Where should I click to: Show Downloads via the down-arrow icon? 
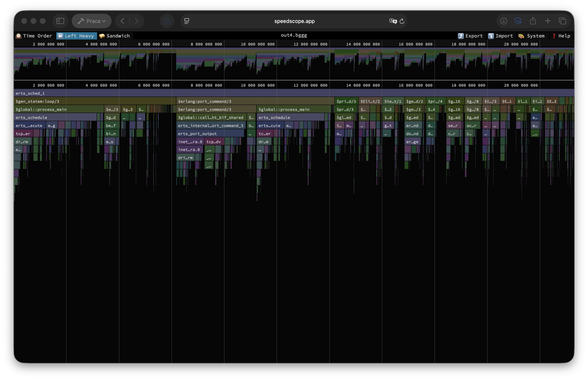coord(503,21)
